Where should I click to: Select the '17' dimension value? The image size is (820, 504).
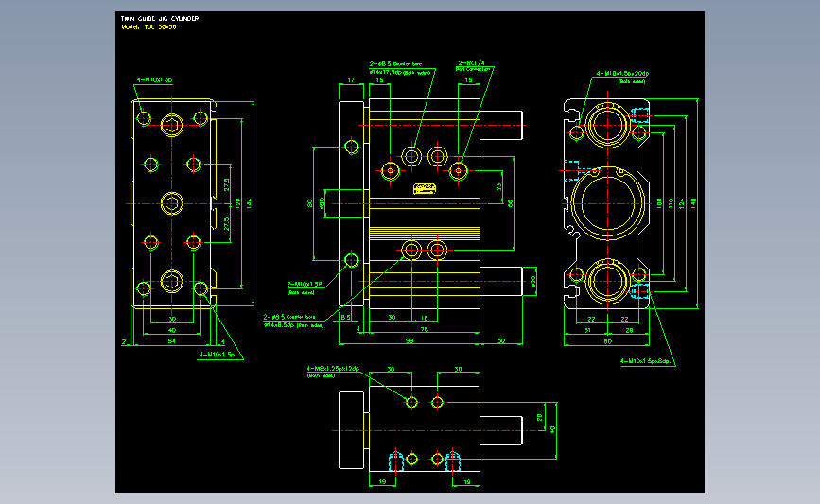pyautogui.click(x=351, y=80)
